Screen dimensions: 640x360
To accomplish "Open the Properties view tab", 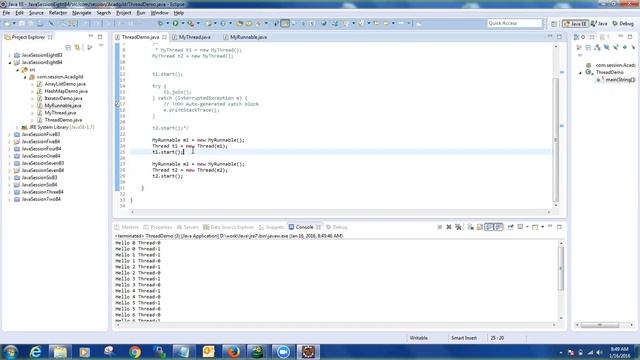I will click(158, 227).
